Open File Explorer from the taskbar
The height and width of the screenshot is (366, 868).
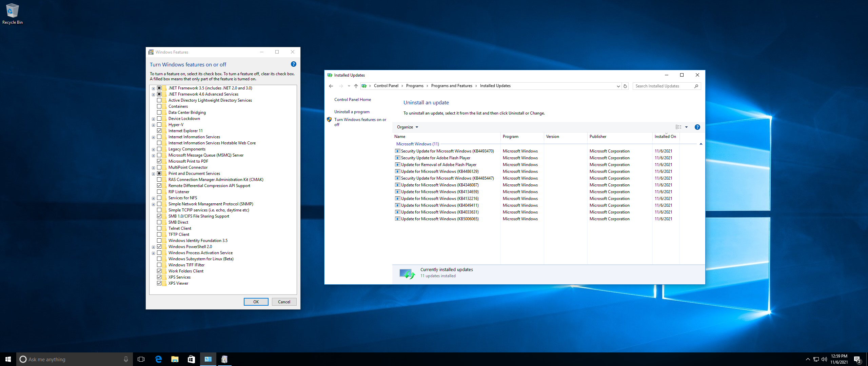(175, 359)
